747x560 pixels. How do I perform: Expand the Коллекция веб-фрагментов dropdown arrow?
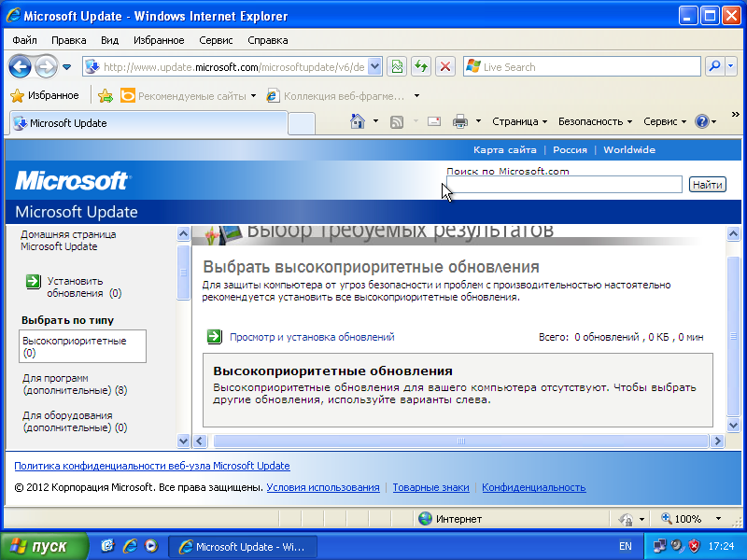pos(416,96)
